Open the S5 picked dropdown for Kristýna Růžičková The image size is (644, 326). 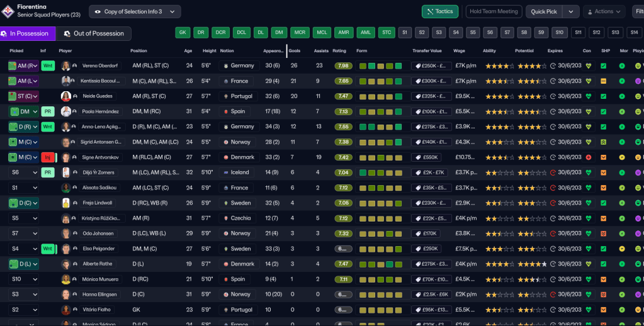click(23, 218)
